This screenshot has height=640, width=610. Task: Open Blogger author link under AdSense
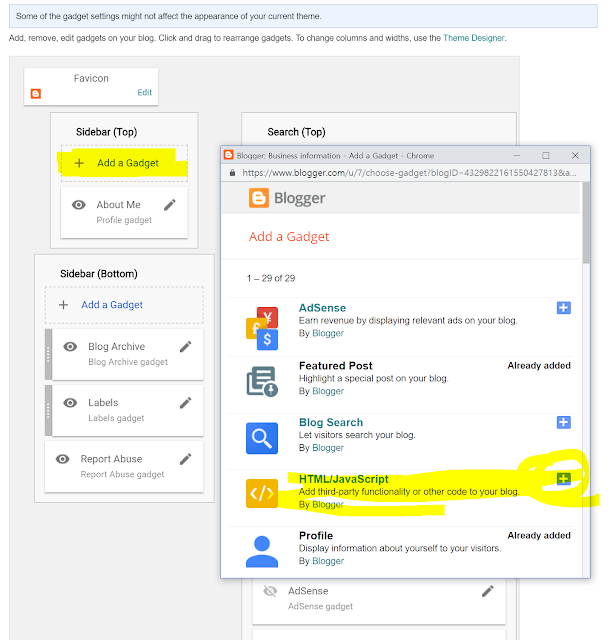click(x=328, y=333)
